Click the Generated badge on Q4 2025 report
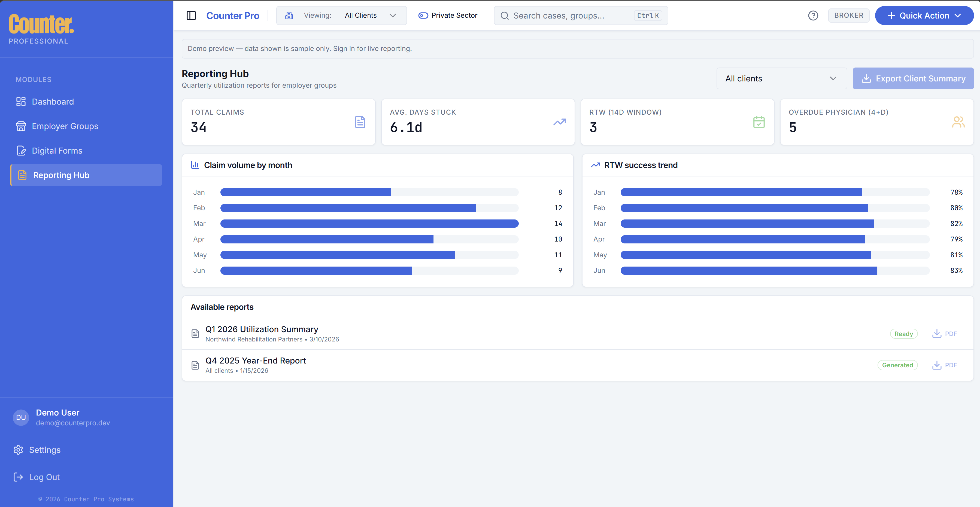 pyautogui.click(x=898, y=365)
